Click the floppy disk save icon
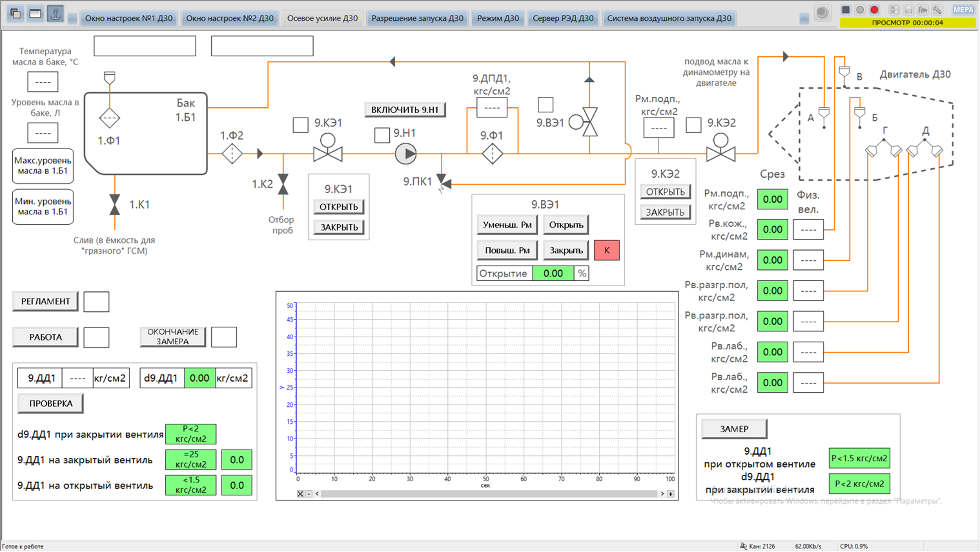The width and height of the screenshot is (980, 552). [x=908, y=10]
